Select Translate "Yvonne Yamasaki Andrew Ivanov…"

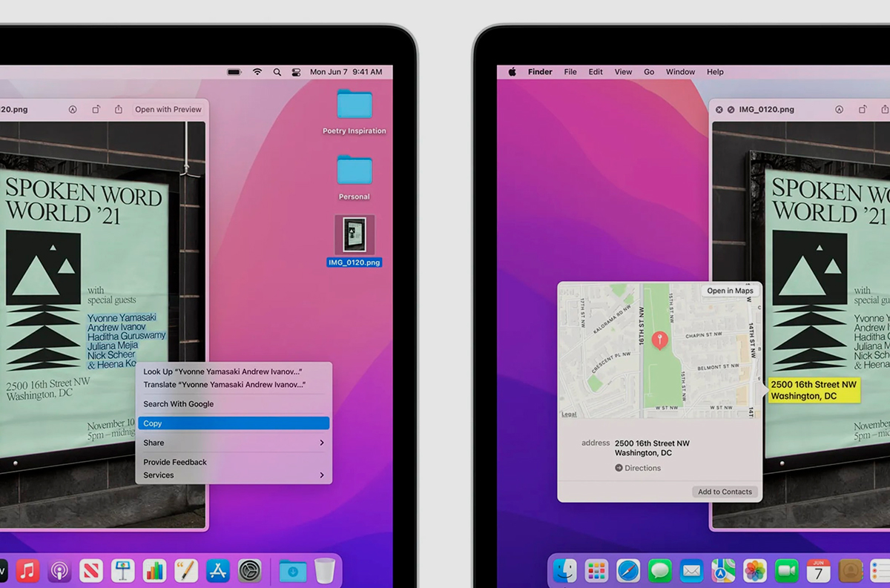tap(234, 385)
